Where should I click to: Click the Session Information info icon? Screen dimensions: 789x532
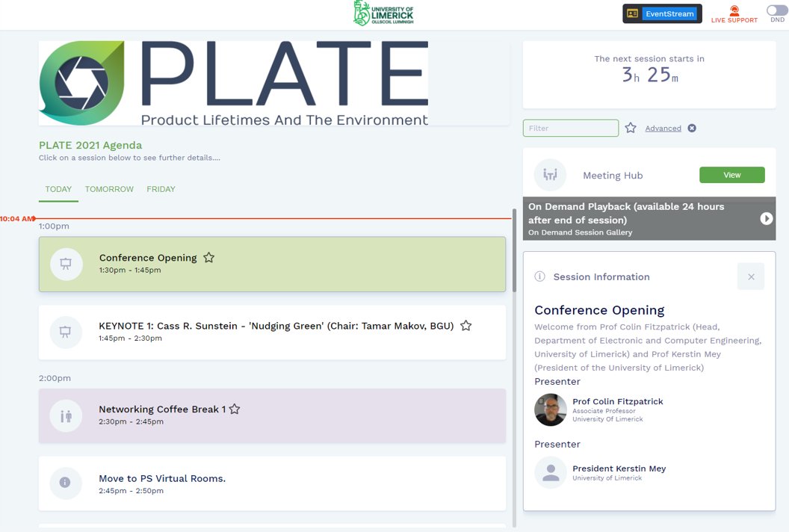540,276
